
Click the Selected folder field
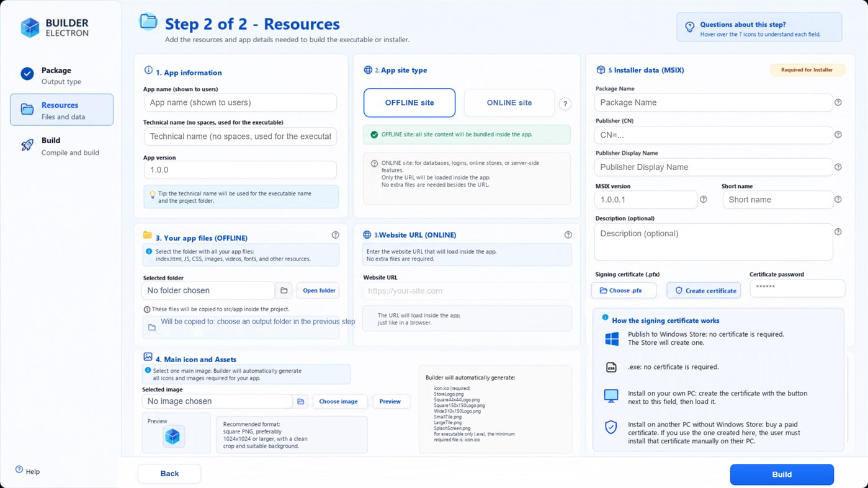[x=208, y=290]
